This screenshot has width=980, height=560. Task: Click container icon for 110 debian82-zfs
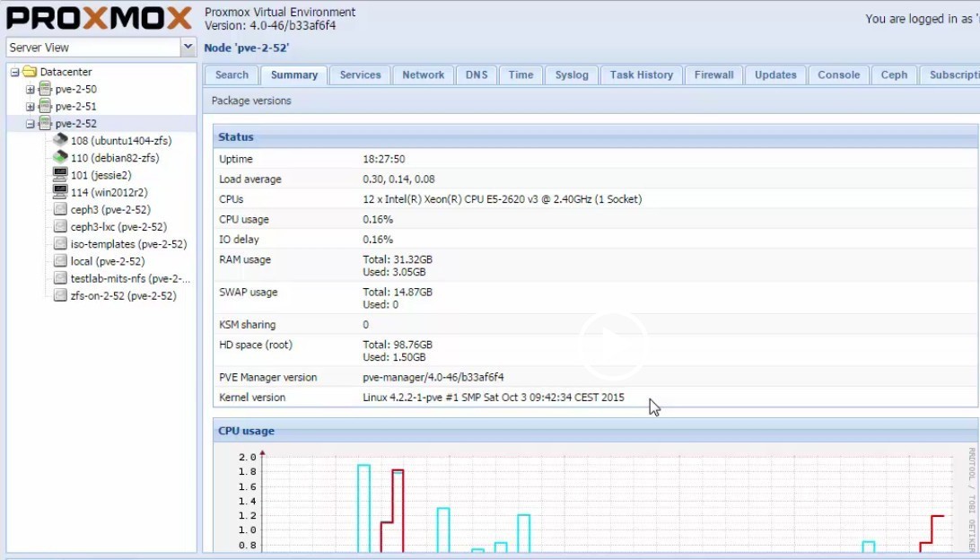point(60,157)
